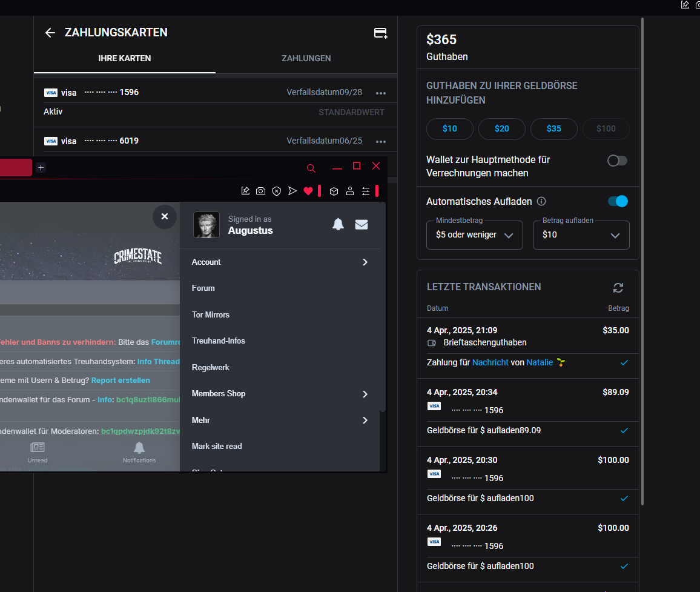This screenshot has height=592, width=700.
Task: Open easy setup sliders icon
Action: pyautogui.click(x=366, y=191)
